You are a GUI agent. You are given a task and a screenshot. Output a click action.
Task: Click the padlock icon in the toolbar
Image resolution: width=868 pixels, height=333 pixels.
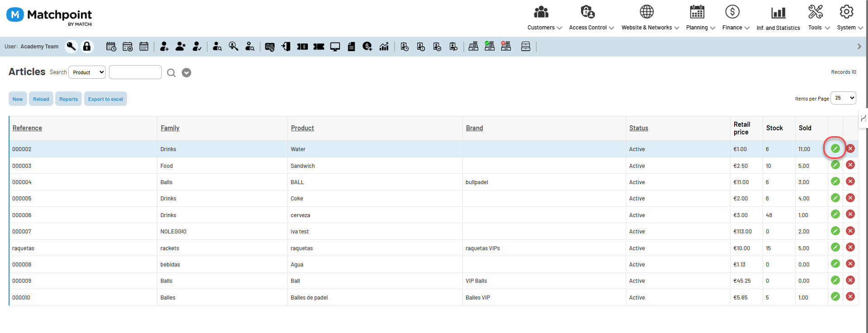[x=87, y=46]
